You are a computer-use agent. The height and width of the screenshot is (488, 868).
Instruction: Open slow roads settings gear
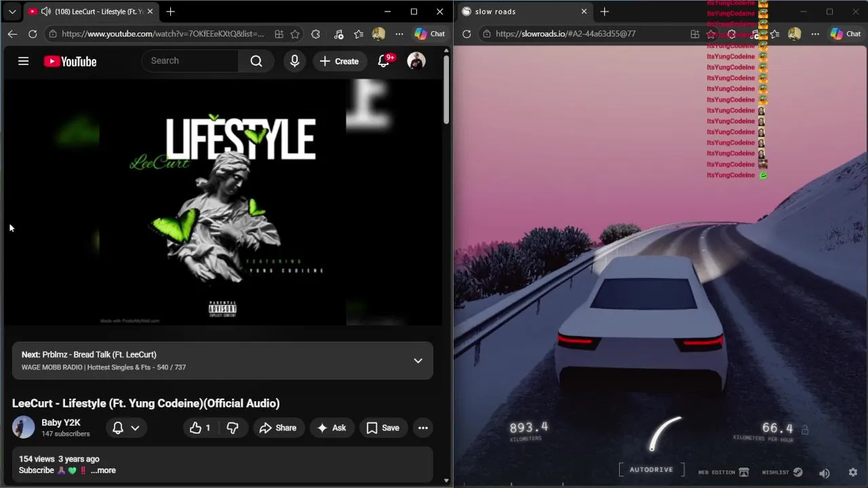[x=853, y=472]
